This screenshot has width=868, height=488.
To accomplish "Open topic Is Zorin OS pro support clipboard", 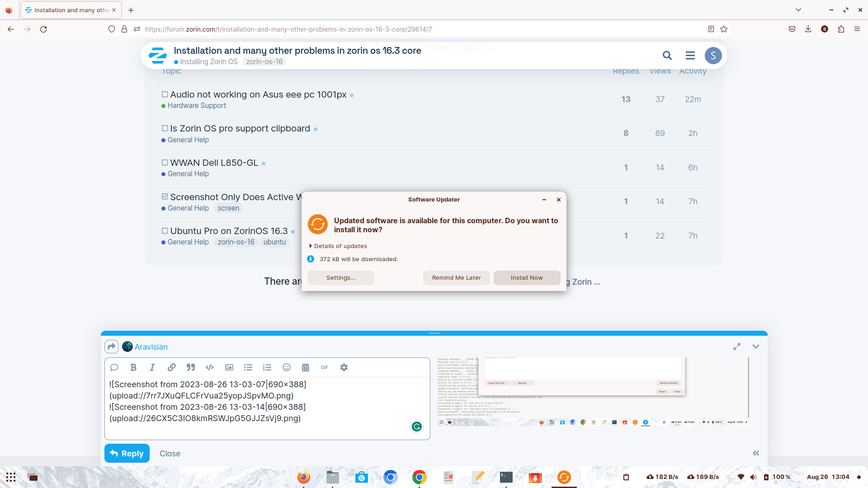I will click(x=240, y=128).
